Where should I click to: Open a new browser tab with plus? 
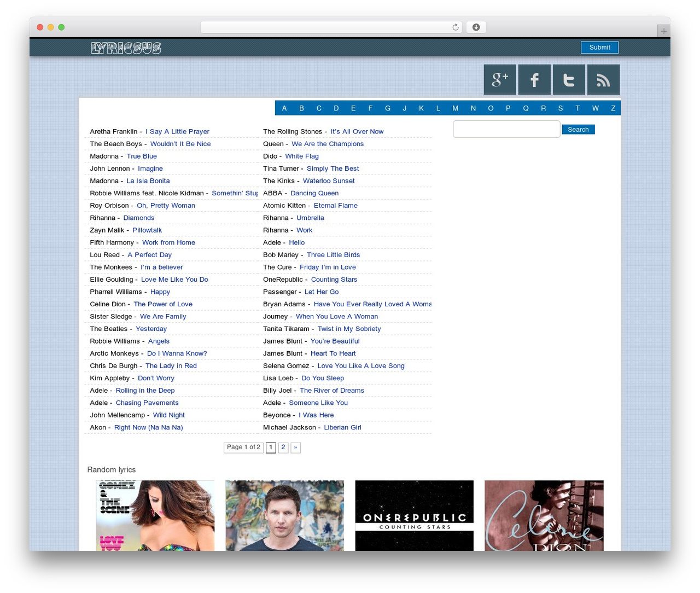click(663, 31)
